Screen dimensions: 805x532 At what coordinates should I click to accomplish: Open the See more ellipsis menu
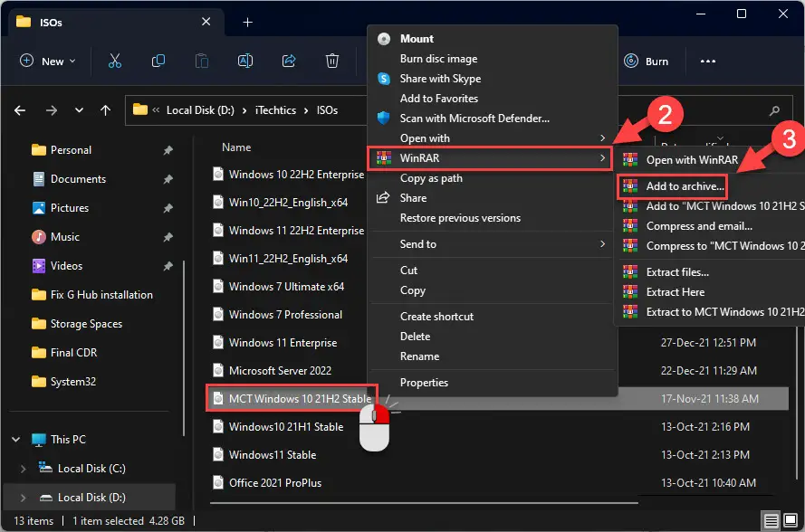pyautogui.click(x=708, y=61)
